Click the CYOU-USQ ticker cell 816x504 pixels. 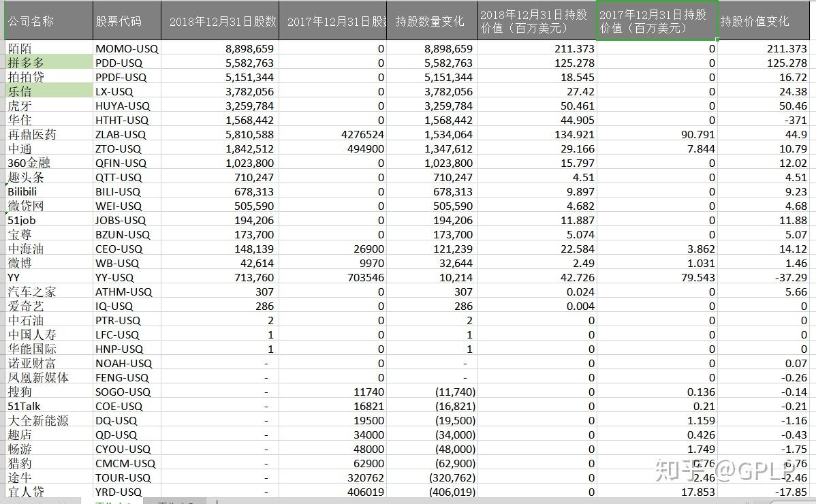pyautogui.click(x=127, y=449)
